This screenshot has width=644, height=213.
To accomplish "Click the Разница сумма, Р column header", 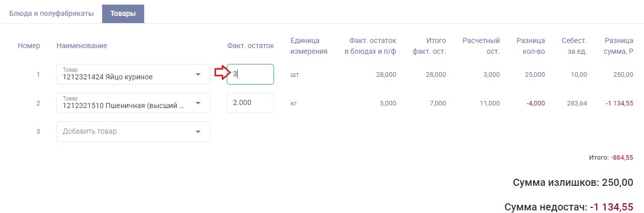I will [618, 46].
